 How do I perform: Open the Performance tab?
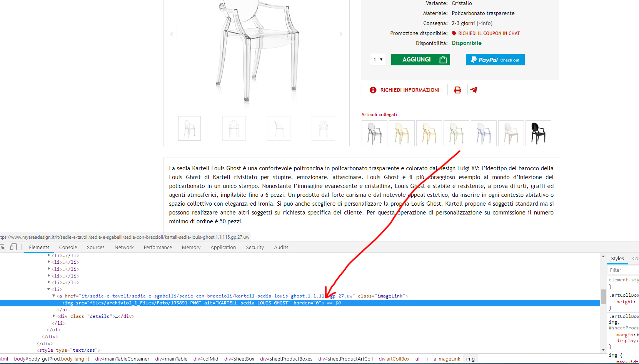158,248
